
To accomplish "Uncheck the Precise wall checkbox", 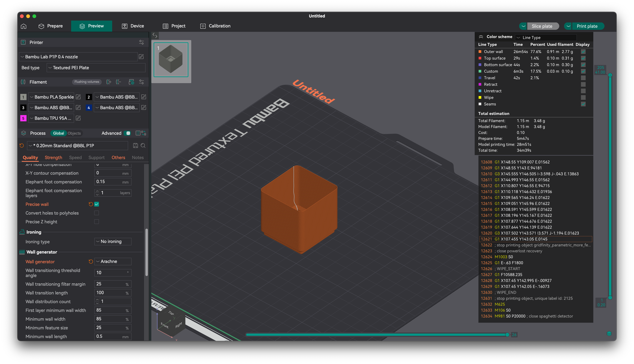I will [97, 204].
